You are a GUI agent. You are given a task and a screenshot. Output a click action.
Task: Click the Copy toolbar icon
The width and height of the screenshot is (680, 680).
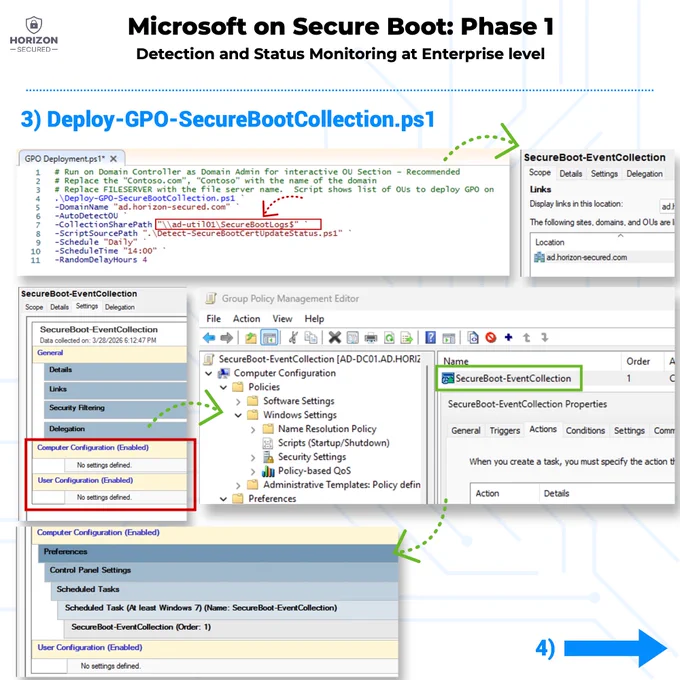[311, 337]
